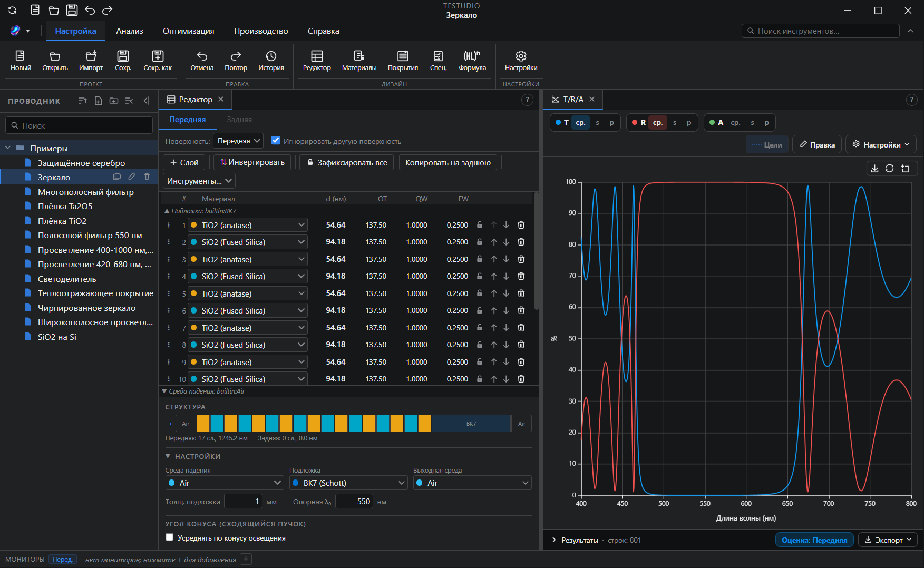Collapse the НАСТРОЙКИ section
The width and height of the screenshot is (924, 568).
coord(168,456)
